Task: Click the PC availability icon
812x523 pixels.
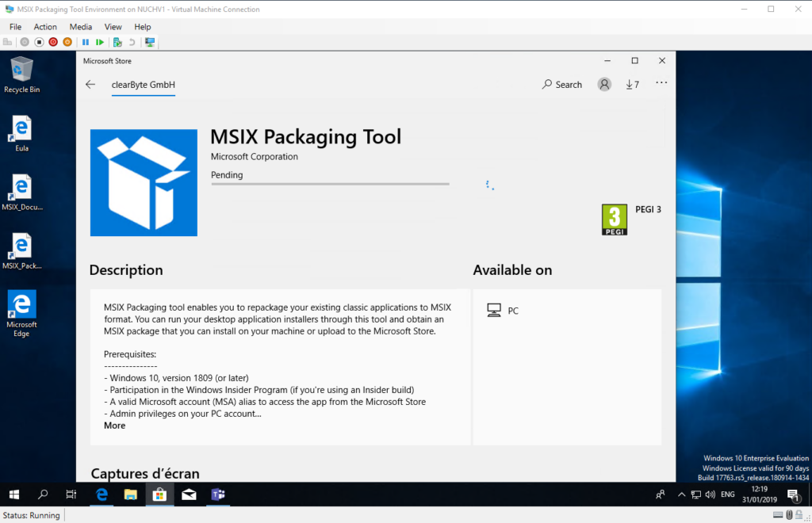Action: 494,311
